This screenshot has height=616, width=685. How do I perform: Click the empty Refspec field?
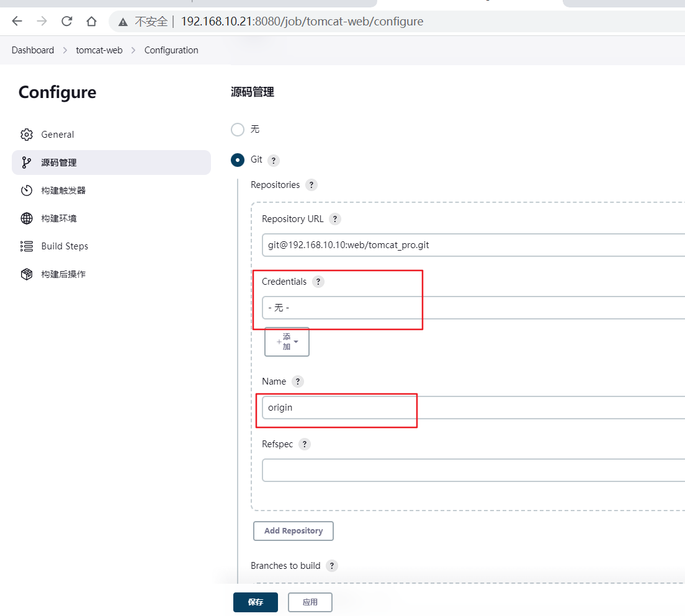point(473,470)
